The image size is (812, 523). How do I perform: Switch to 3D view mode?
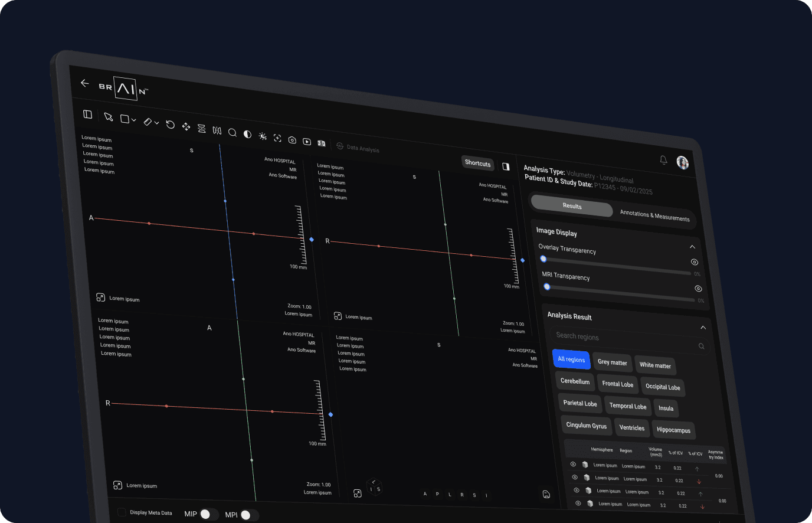322,143
